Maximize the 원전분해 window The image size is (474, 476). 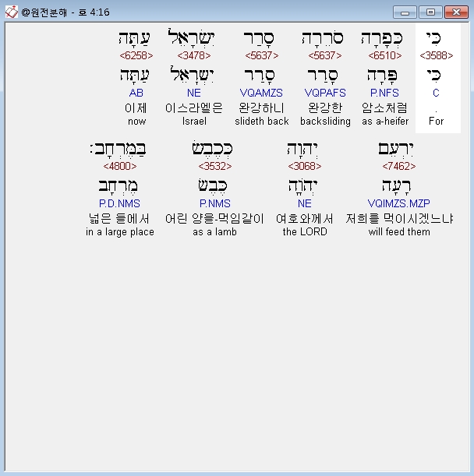point(430,12)
